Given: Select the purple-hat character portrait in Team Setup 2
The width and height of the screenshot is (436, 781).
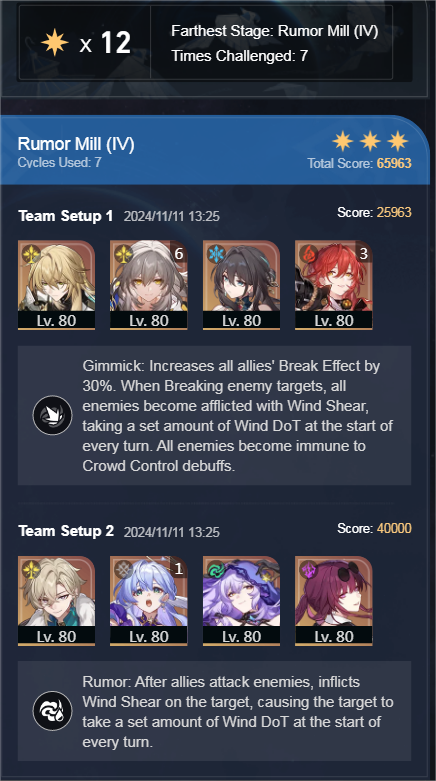Looking at the screenshot, I should [241, 601].
